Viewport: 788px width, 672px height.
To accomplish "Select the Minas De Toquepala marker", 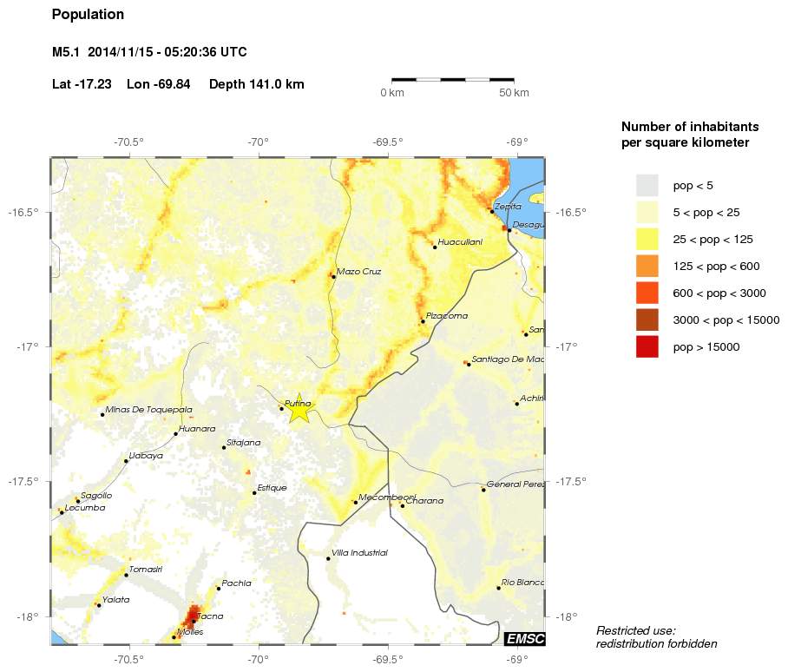I will coord(102,415).
